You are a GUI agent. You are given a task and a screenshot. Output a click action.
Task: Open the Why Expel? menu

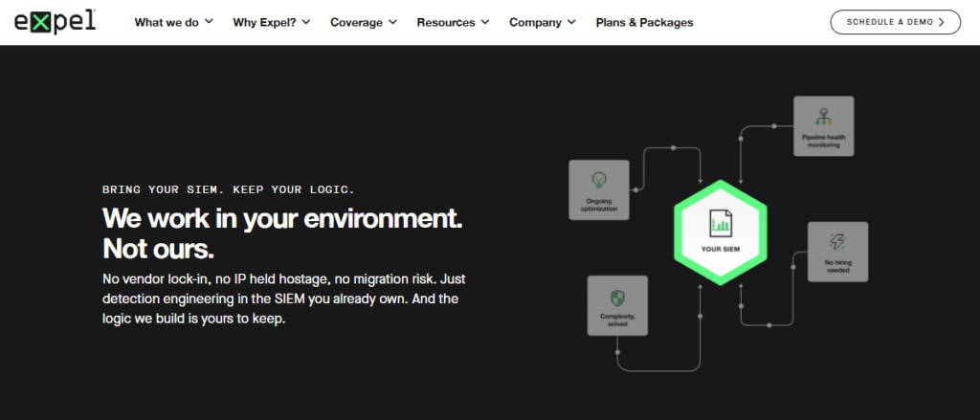coord(271,22)
